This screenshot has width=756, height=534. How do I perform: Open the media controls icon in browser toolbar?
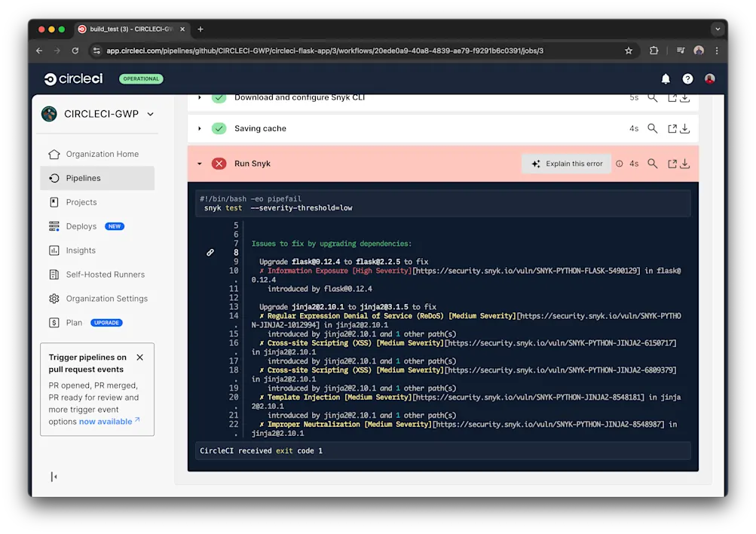681,51
